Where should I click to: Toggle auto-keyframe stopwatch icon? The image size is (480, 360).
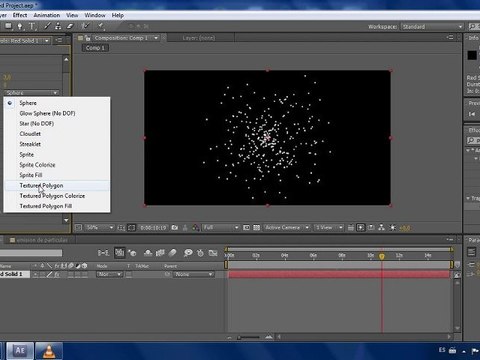point(200,253)
